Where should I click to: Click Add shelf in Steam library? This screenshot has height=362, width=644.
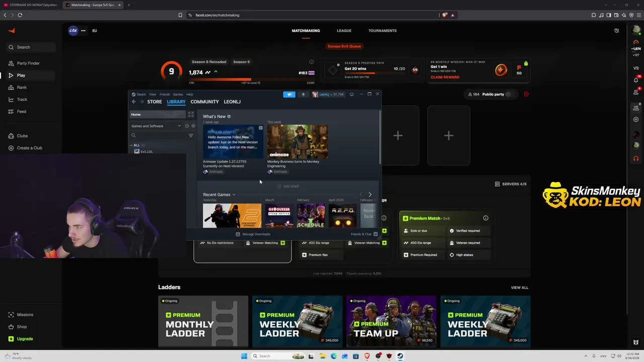[288, 187]
